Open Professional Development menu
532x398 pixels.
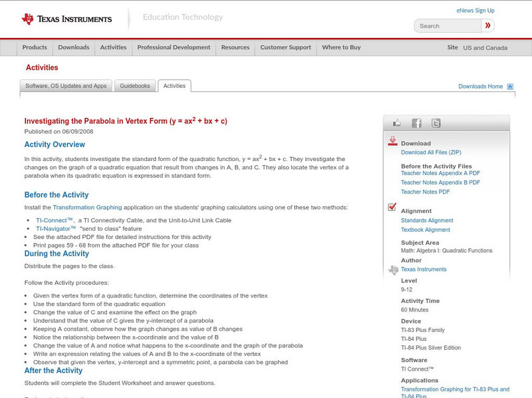pyautogui.click(x=174, y=47)
